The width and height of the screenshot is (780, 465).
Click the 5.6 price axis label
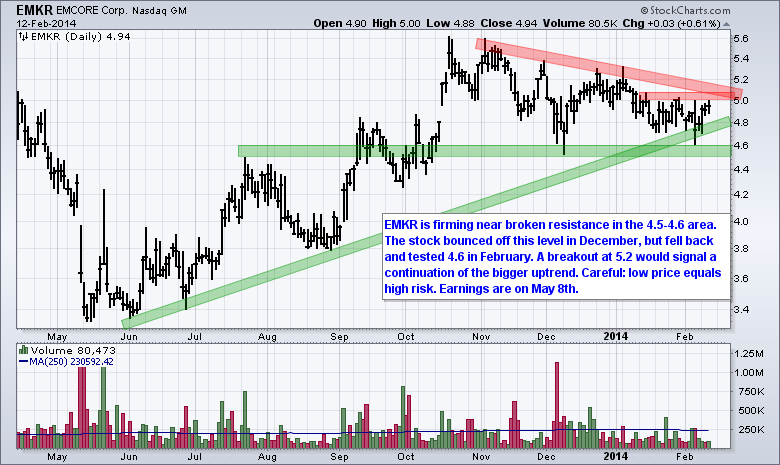click(x=741, y=38)
